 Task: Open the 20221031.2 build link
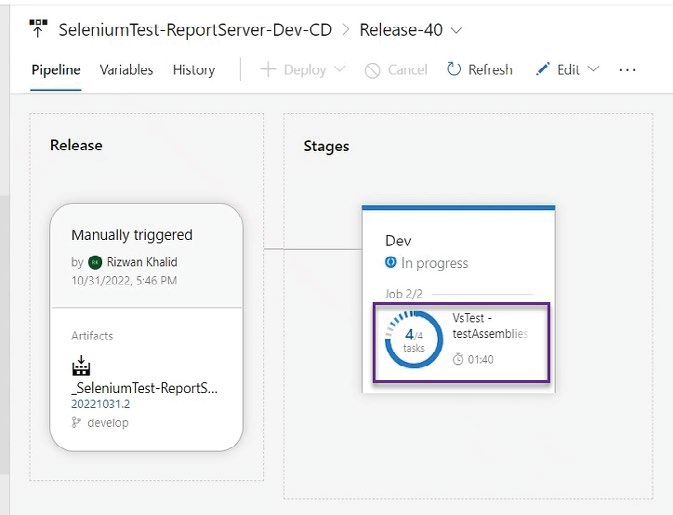coord(99,404)
